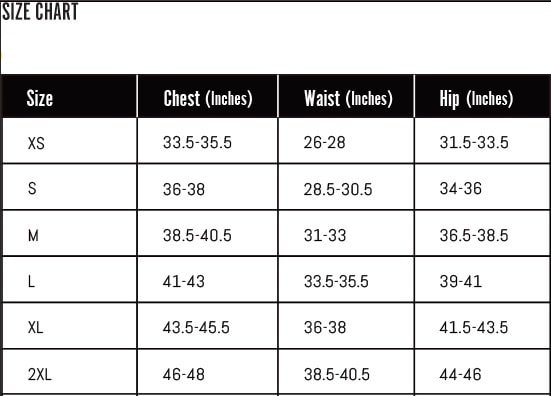This screenshot has height=396, width=551.
Task: Click the L chest value 41-43
Action: coord(183,281)
